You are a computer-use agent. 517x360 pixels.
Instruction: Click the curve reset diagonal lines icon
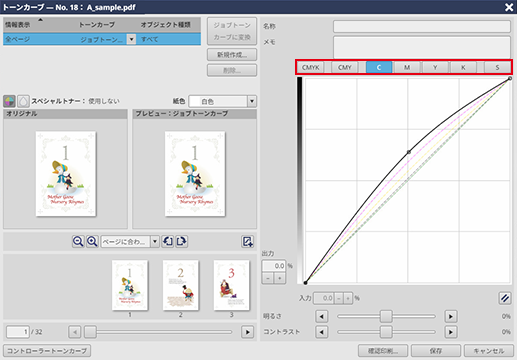[505, 298]
